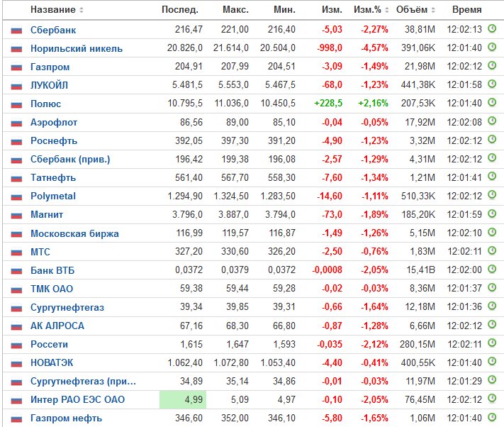Open the Татнефть stock link
Viewport: 504px width, 427px height.
pos(53,178)
